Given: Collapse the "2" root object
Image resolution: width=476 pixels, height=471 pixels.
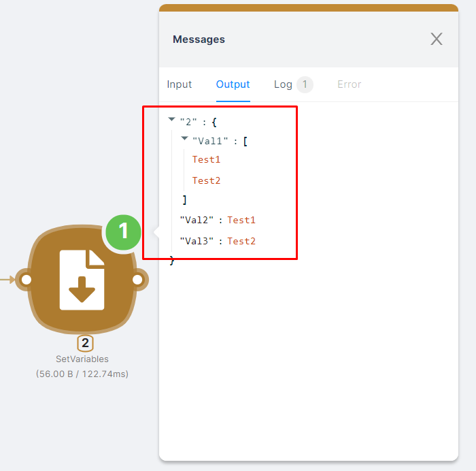Looking at the screenshot, I should [x=172, y=120].
